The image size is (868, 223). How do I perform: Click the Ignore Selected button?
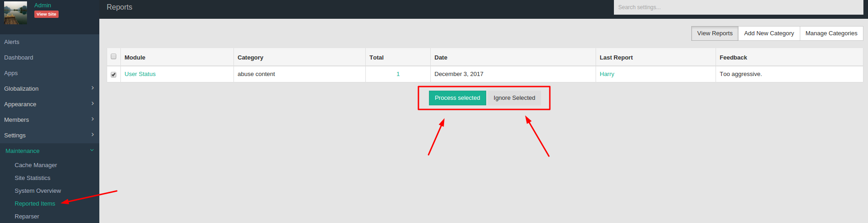point(514,98)
